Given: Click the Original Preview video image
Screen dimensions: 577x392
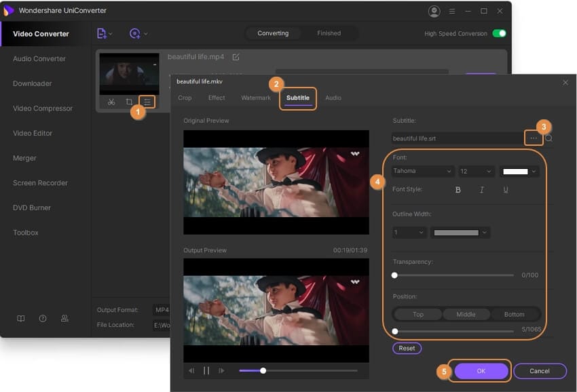Looking at the screenshot, I should coord(276,182).
